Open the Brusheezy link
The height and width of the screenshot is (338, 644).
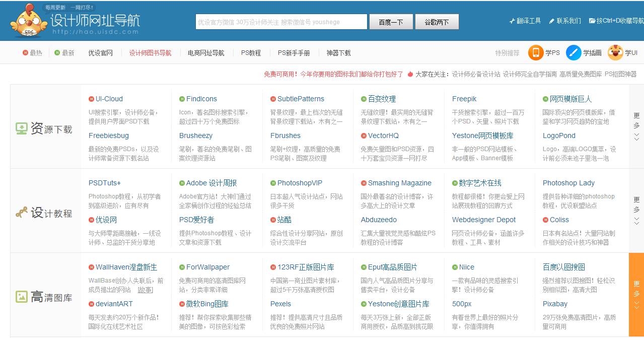pyautogui.click(x=196, y=136)
